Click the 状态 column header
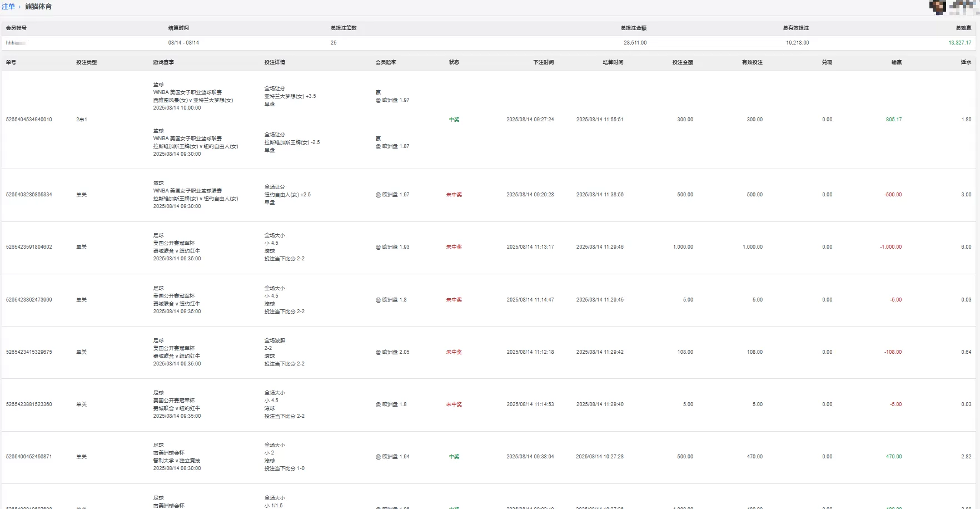Viewport: 980px width, 509px height. pos(454,62)
